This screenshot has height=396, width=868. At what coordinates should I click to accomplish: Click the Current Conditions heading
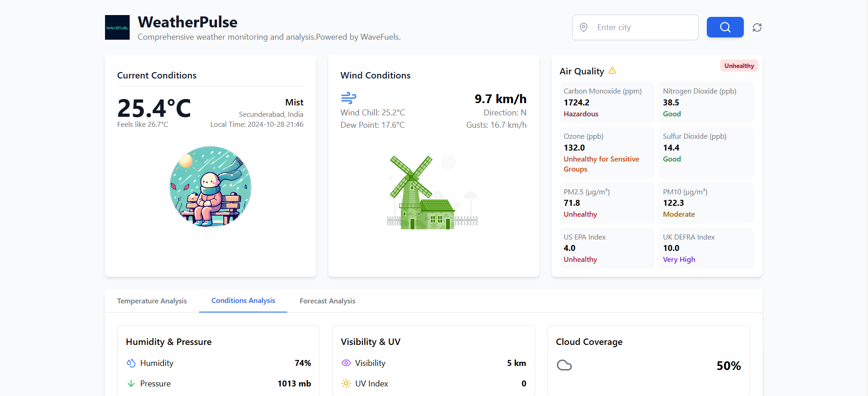157,75
